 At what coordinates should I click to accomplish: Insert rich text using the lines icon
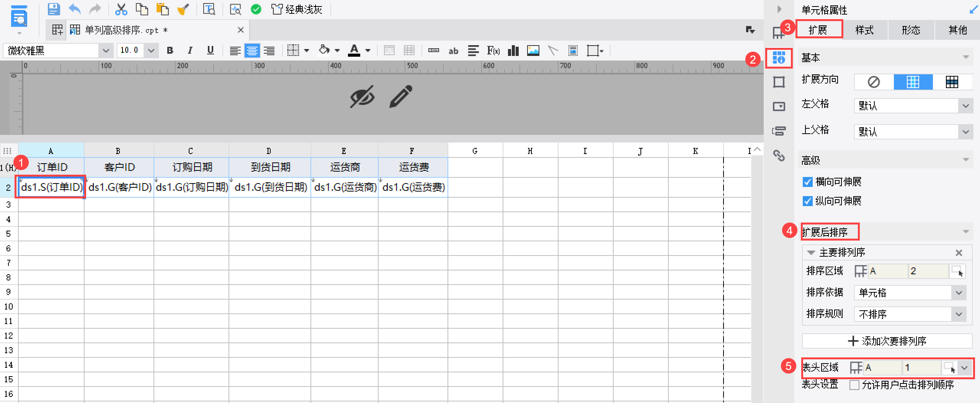click(x=474, y=51)
